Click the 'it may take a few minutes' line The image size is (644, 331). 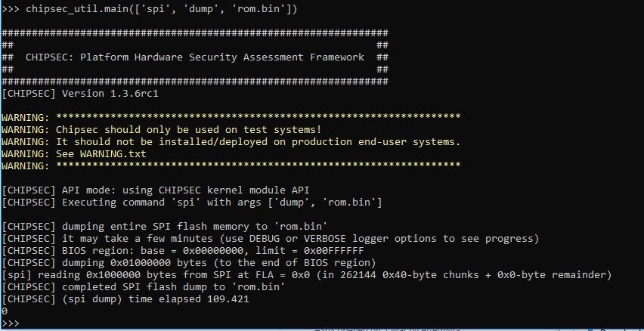pyautogui.click(x=271, y=238)
